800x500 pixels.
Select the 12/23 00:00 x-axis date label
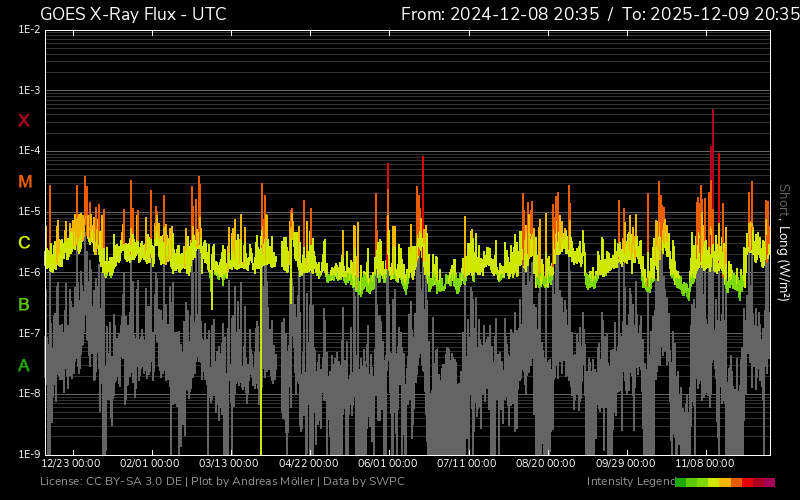pos(71,464)
